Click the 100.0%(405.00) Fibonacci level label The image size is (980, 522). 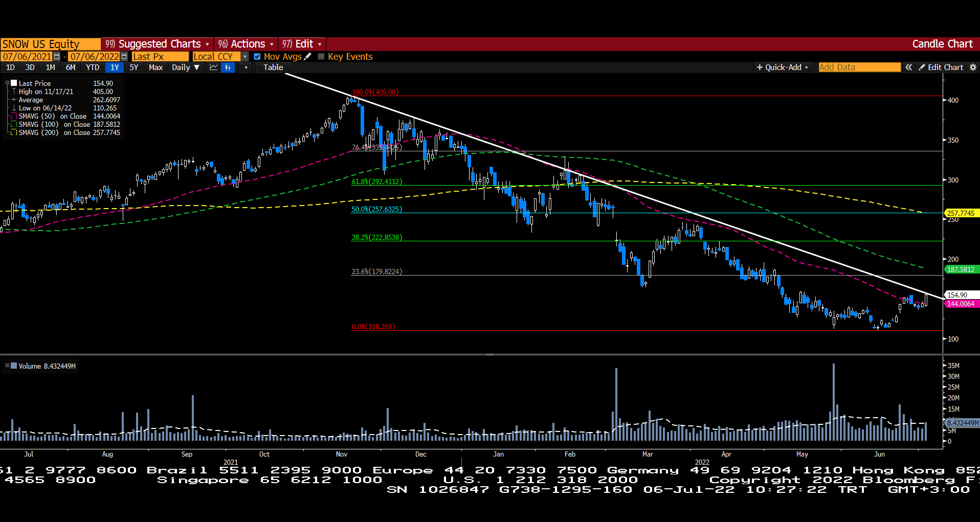375,92
